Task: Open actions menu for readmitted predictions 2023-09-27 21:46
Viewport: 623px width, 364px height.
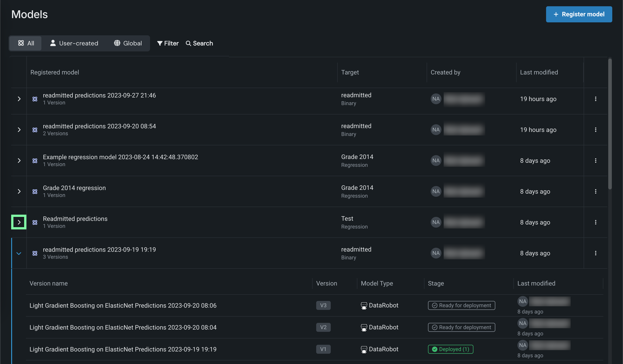Action: tap(595, 99)
